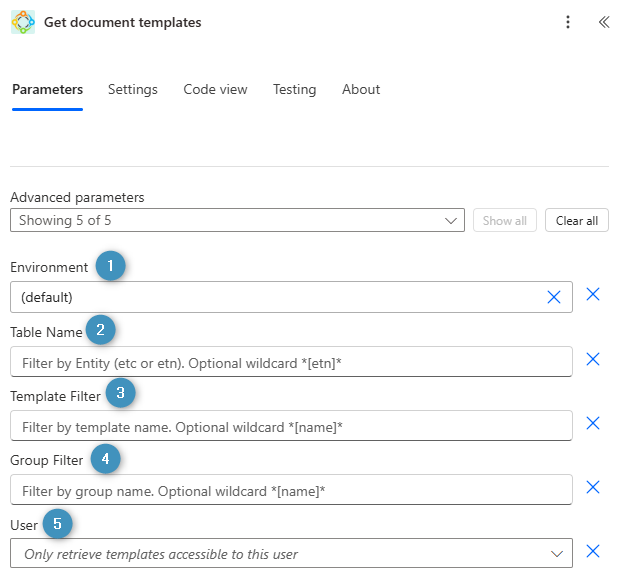Go to the Testing tab
Image resolution: width=618 pixels, height=580 pixels.
pos(294,89)
